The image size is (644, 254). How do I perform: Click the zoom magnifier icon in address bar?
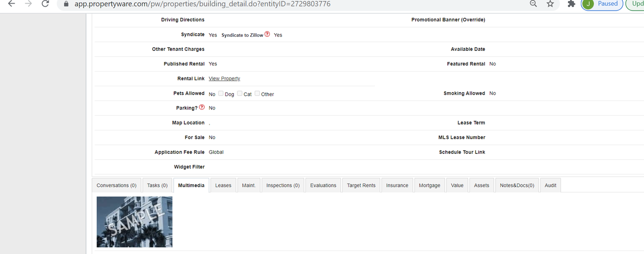click(x=533, y=4)
